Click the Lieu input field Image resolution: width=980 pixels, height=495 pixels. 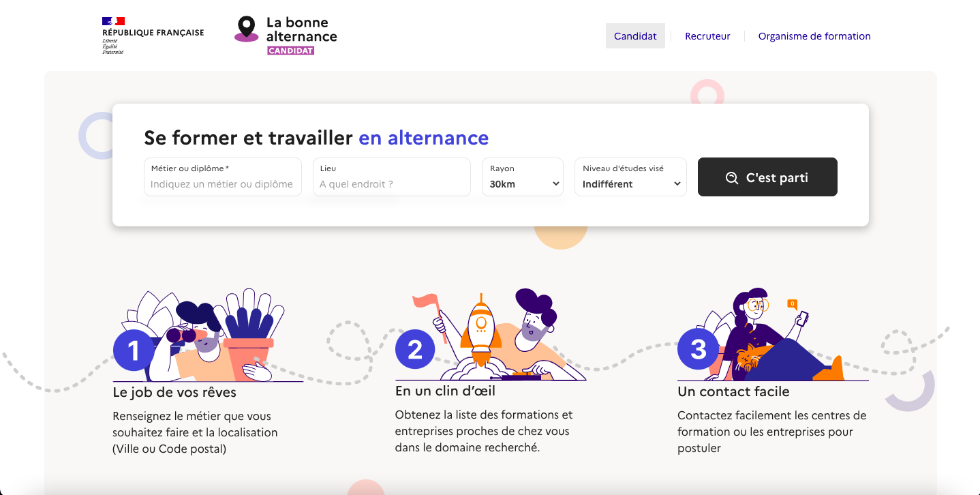pyautogui.click(x=392, y=177)
